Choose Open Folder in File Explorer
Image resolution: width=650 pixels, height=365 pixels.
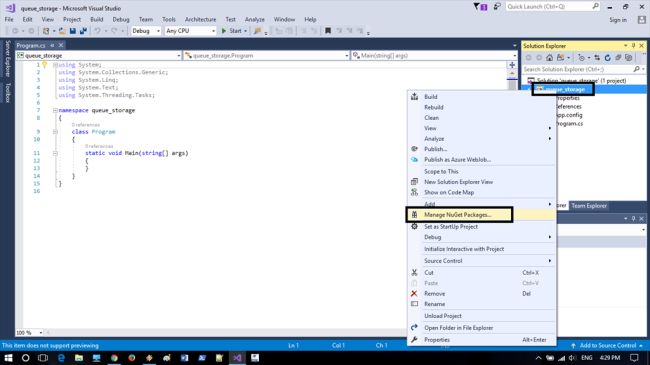tap(481, 328)
